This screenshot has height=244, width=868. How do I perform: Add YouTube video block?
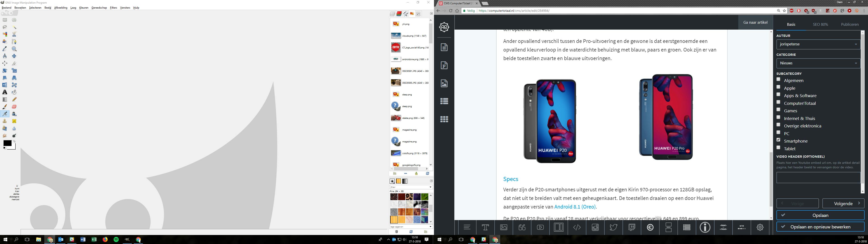[x=540, y=228]
